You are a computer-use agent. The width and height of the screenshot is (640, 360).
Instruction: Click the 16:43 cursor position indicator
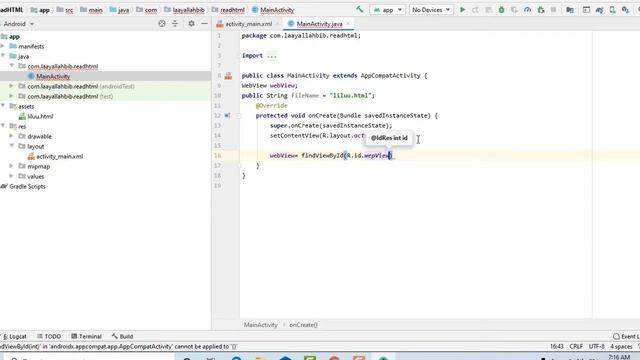pos(557,346)
